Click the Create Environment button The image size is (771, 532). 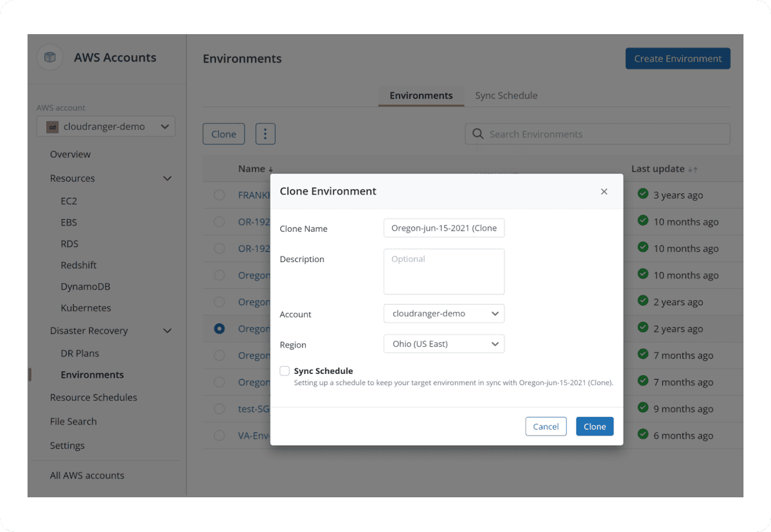point(677,58)
